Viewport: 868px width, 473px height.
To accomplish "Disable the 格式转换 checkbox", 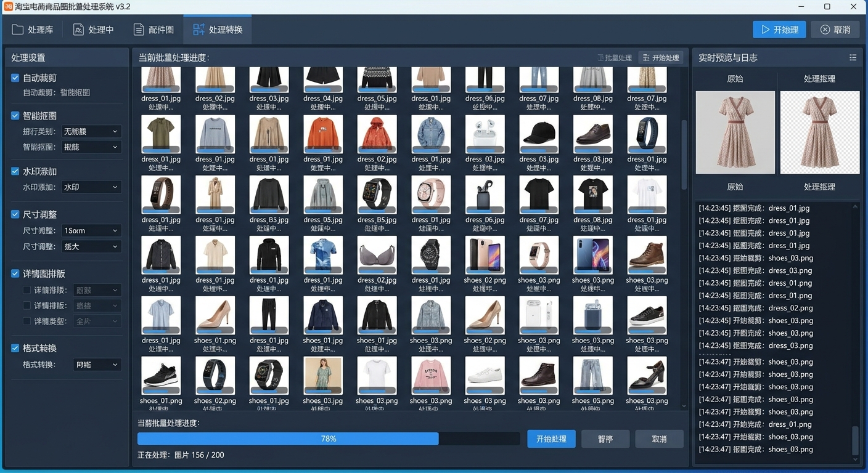I will click(x=15, y=348).
